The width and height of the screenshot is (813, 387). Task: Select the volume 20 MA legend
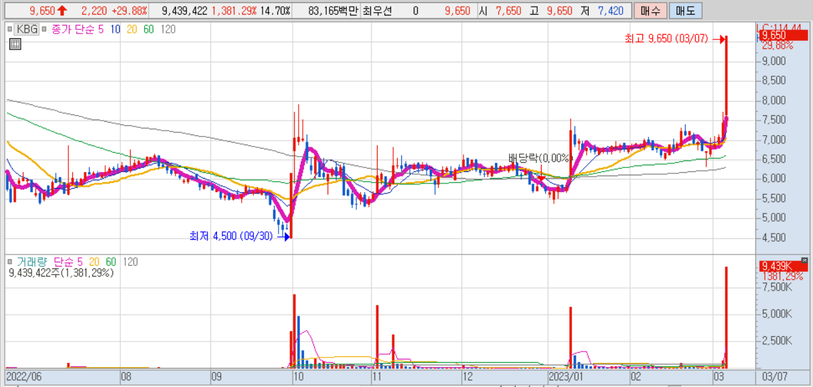pyautogui.click(x=94, y=262)
